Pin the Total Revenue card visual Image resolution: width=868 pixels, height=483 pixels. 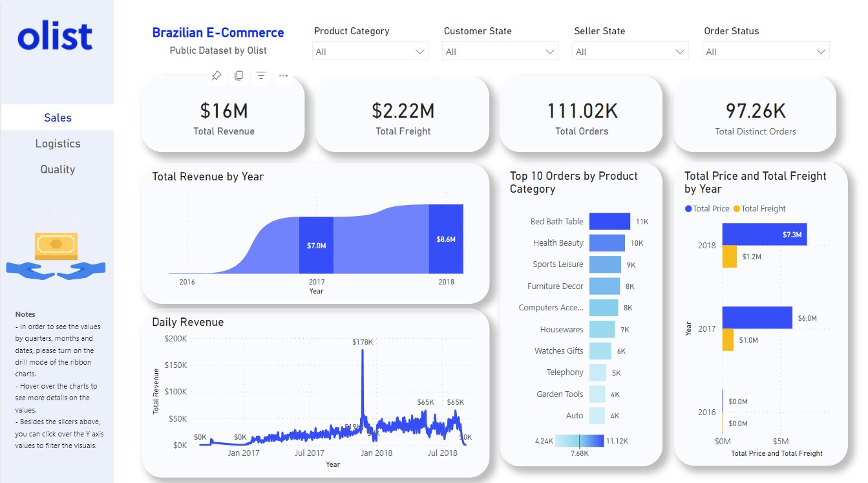[x=217, y=76]
